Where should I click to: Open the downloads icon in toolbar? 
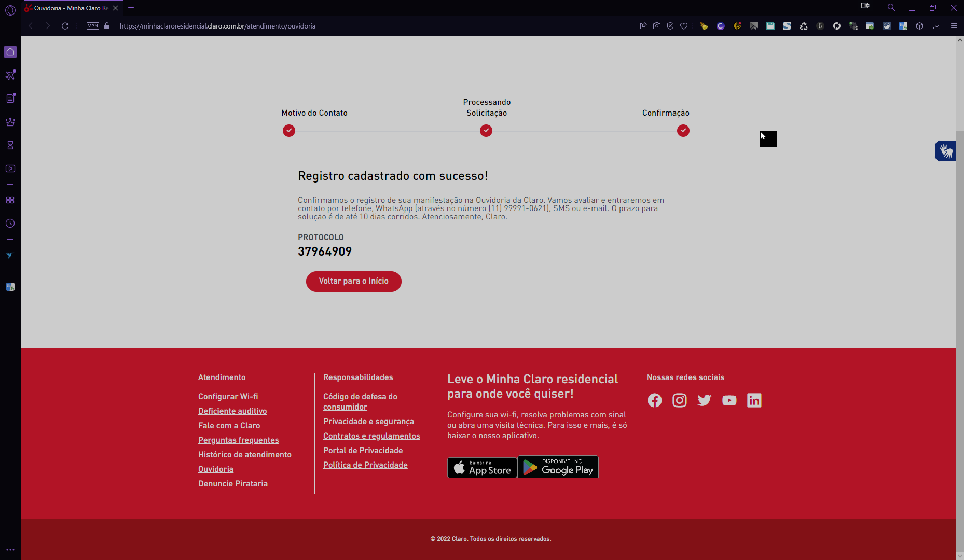pyautogui.click(x=937, y=26)
